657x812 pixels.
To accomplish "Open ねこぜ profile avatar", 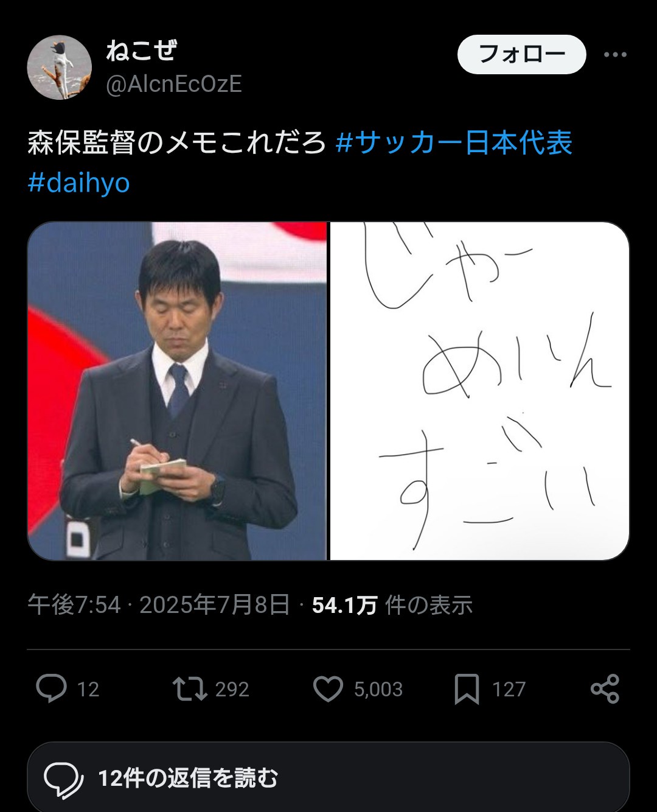I will [x=60, y=67].
